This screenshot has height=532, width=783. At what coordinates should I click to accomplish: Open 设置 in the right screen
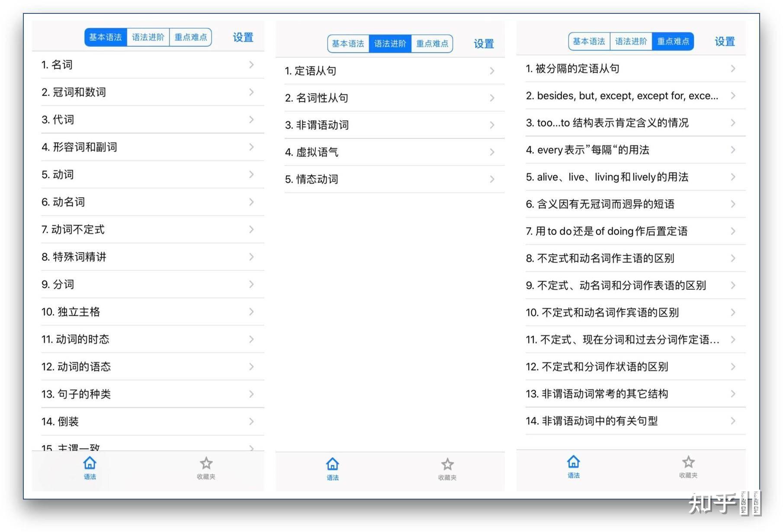[725, 42]
